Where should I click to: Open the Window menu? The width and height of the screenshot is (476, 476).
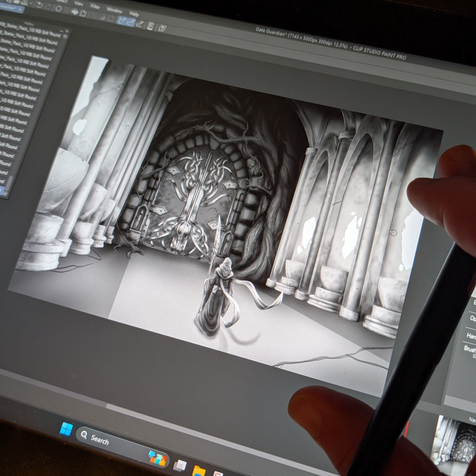(x=114, y=11)
